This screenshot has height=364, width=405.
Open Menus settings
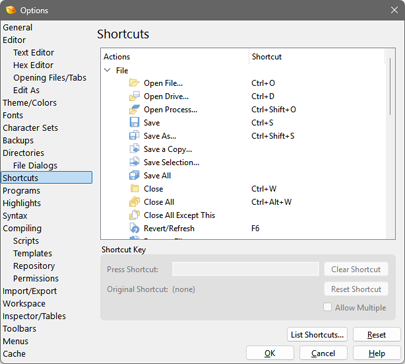(15, 341)
